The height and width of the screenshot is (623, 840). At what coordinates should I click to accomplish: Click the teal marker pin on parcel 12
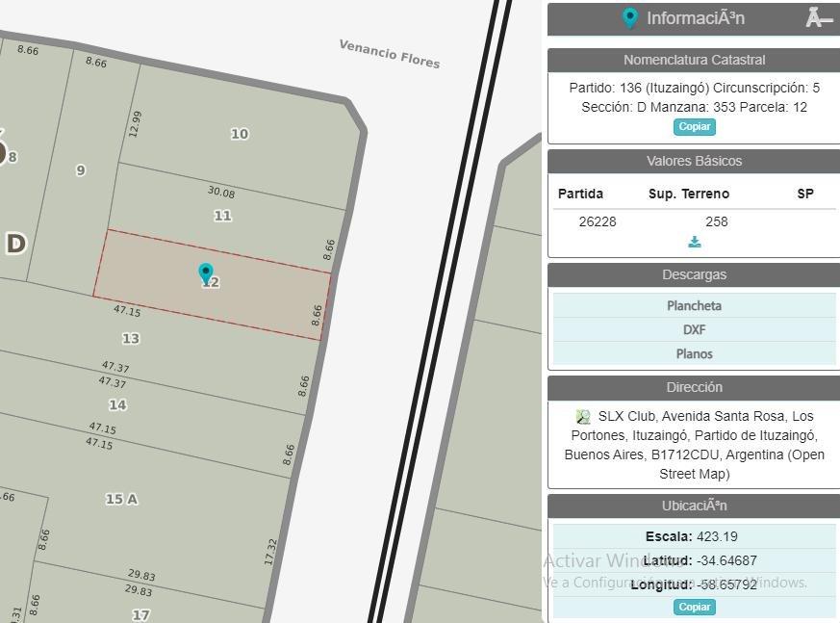click(x=206, y=273)
